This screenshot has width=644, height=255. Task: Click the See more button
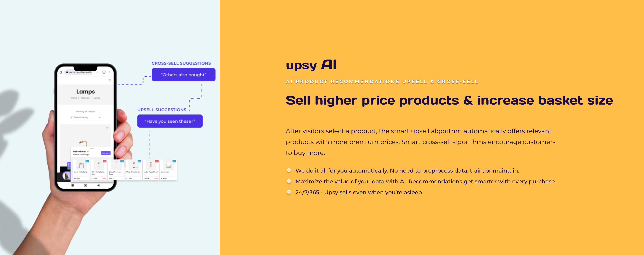[x=106, y=153]
